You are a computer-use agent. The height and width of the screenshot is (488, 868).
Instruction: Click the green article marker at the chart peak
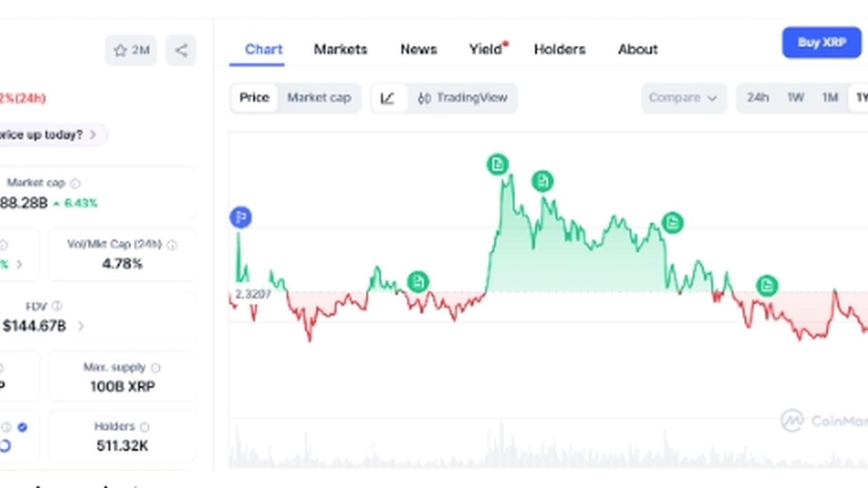coord(497,164)
